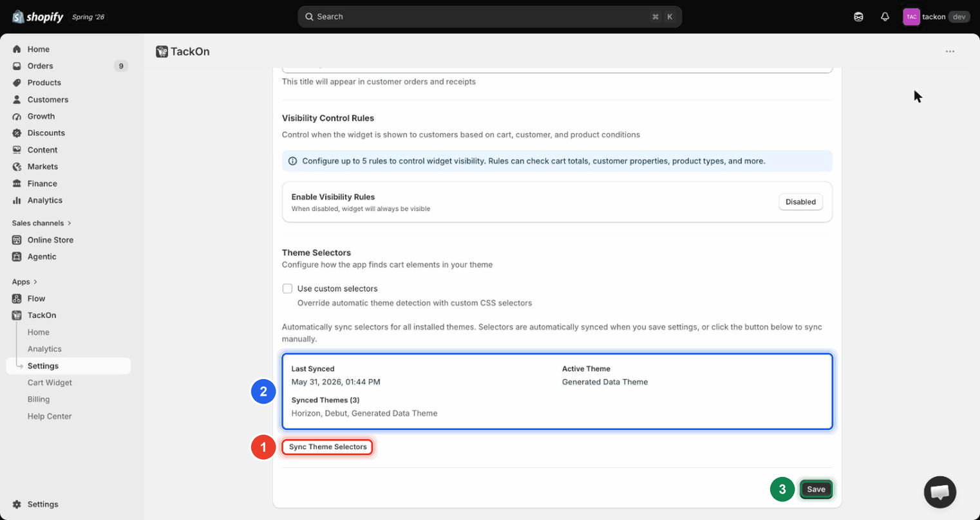
Task: Click the Orders count badge 9
Action: coord(120,66)
